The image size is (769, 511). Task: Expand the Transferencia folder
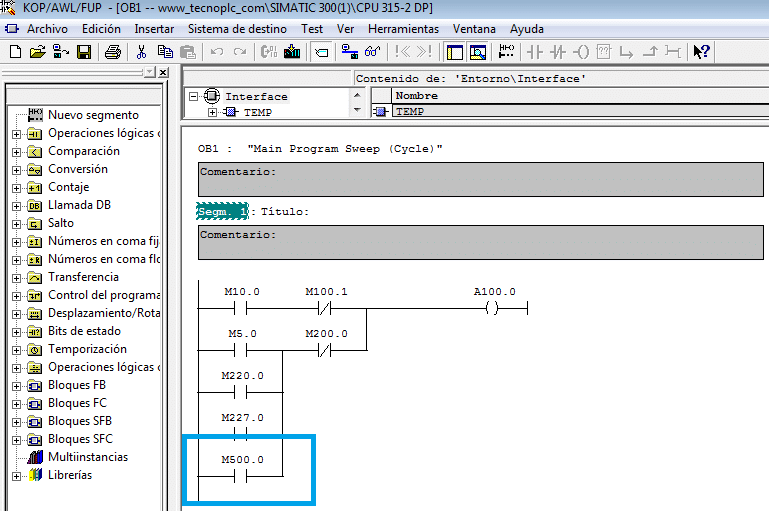(x=17, y=278)
